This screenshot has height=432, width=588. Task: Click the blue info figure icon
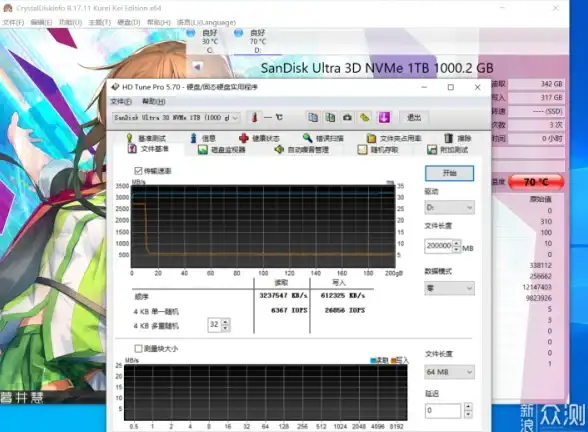coord(194,138)
